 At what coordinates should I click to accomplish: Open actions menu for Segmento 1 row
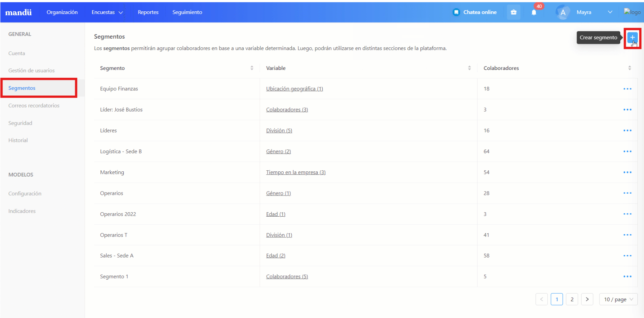(x=627, y=277)
